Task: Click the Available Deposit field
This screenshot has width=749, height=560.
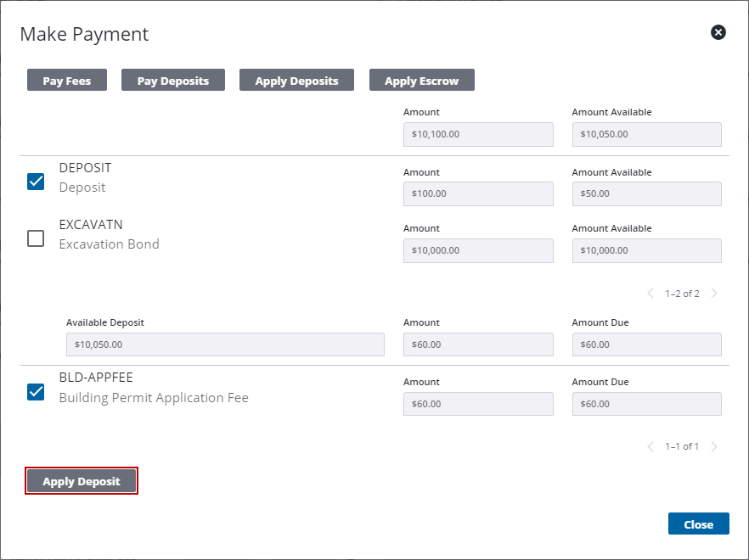Action: click(x=225, y=344)
